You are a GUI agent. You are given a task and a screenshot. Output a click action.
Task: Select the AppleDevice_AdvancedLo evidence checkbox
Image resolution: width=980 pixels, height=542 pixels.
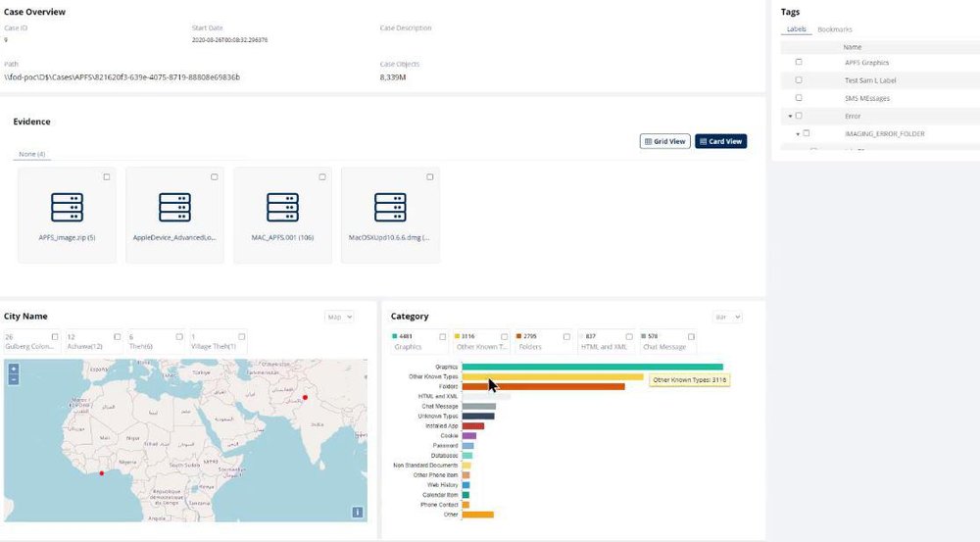tap(215, 177)
